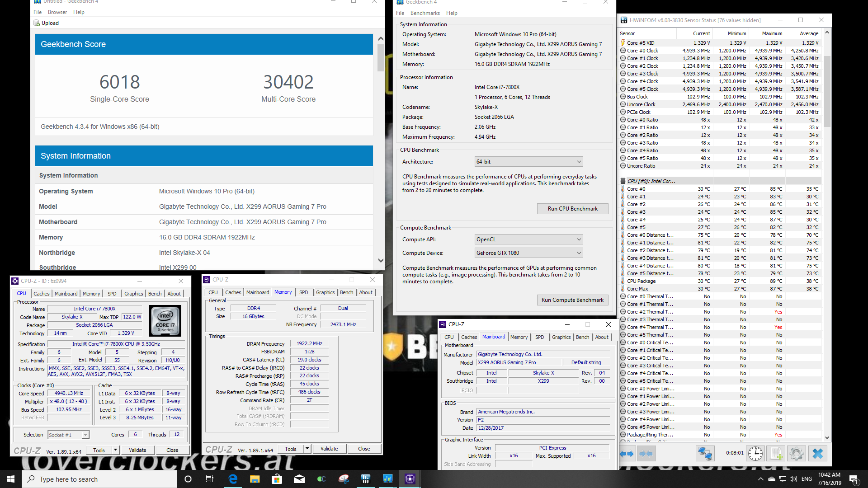Open Microsoft Store from the taskbar
Viewport: 868px width, 488px height.
point(277,479)
